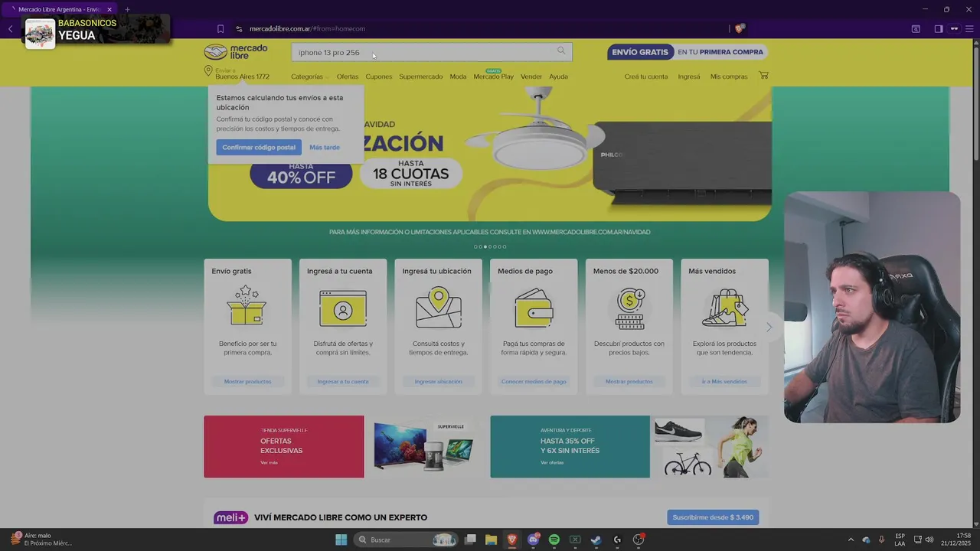Show hidden tray icons chevron
The image size is (980, 551).
point(850,540)
